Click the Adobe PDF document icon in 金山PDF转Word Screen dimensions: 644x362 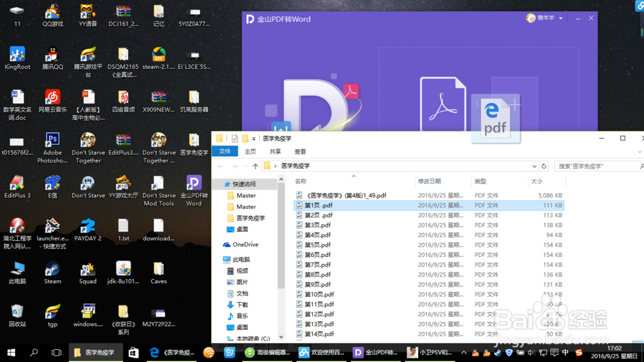443,104
